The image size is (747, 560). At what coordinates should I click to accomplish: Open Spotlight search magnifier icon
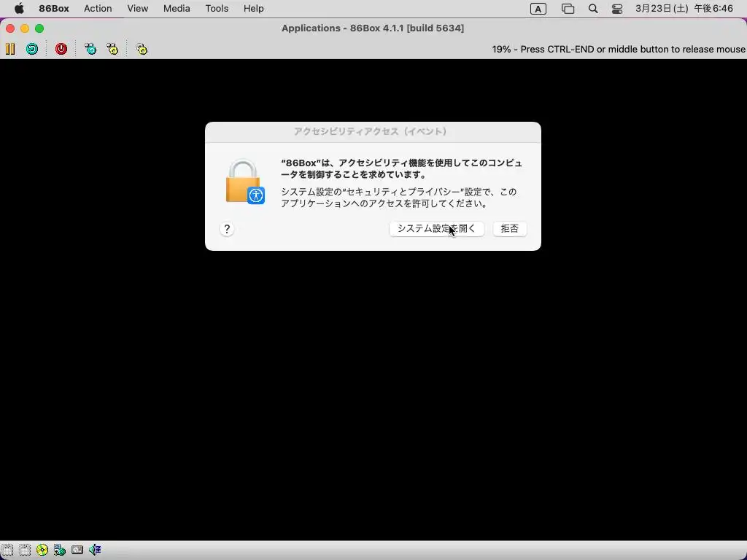pyautogui.click(x=592, y=9)
